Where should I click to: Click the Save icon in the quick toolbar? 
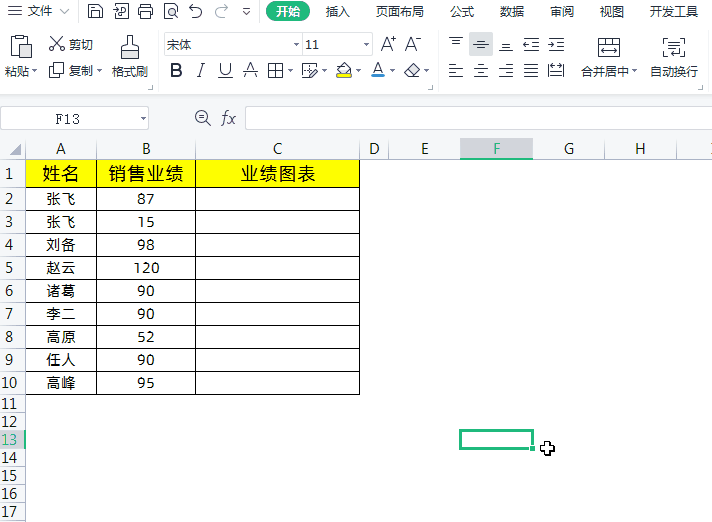[95, 11]
